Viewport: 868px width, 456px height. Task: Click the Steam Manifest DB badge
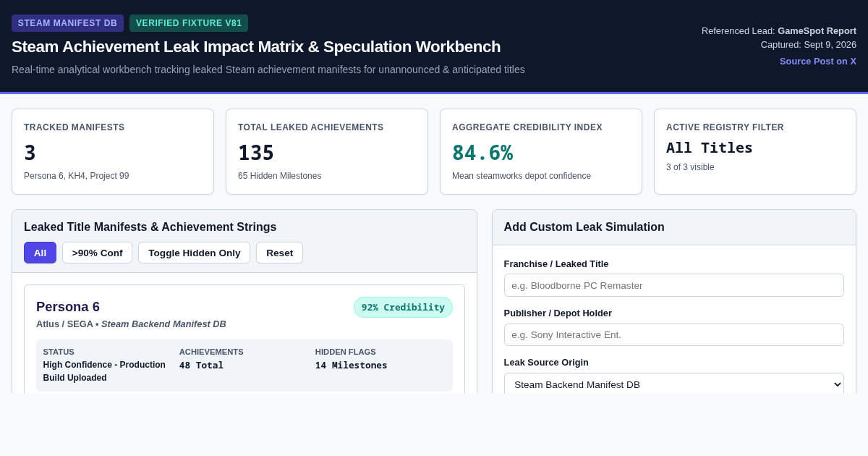67,23
